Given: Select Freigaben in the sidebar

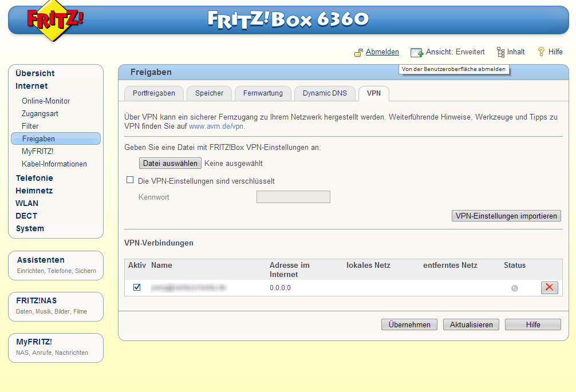Looking at the screenshot, I should (56, 138).
